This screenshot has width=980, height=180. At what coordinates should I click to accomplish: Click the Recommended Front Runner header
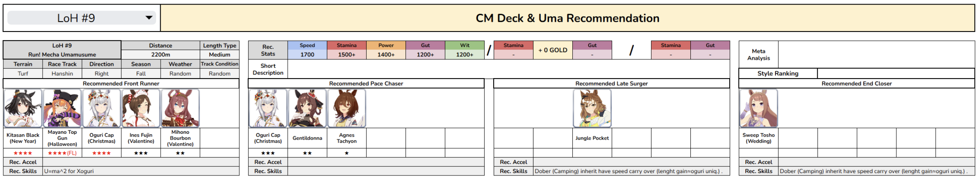(121, 83)
